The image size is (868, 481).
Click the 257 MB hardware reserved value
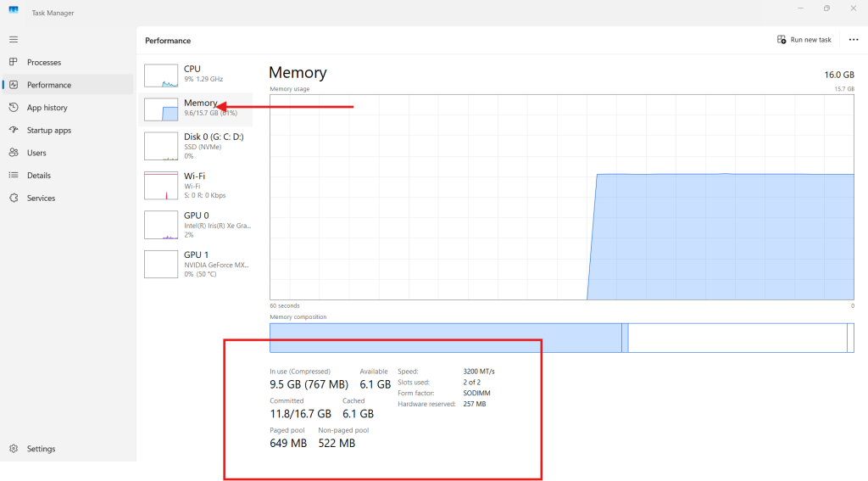(475, 404)
